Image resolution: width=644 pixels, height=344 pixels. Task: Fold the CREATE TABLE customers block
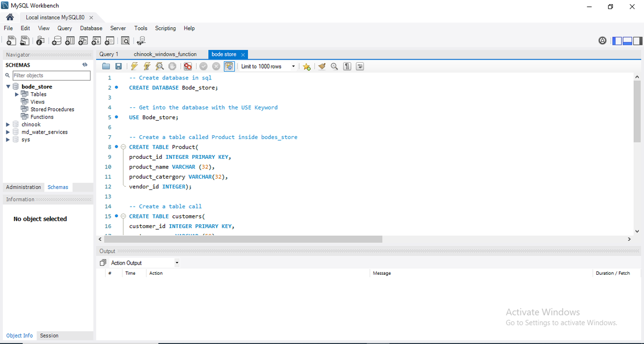point(123,216)
